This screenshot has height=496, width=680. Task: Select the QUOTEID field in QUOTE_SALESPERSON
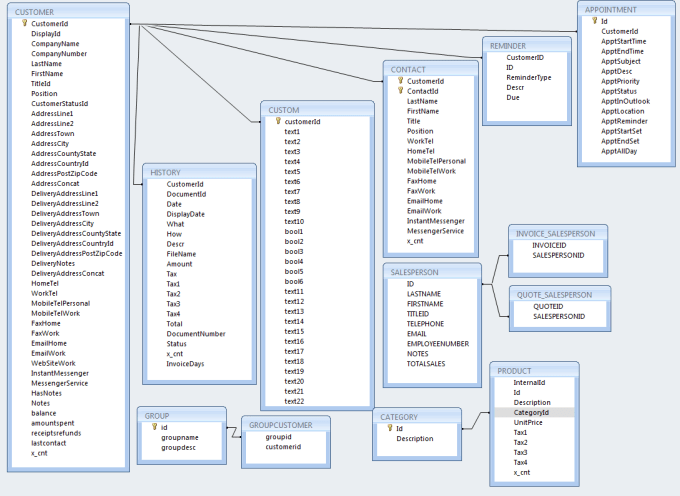(548, 306)
